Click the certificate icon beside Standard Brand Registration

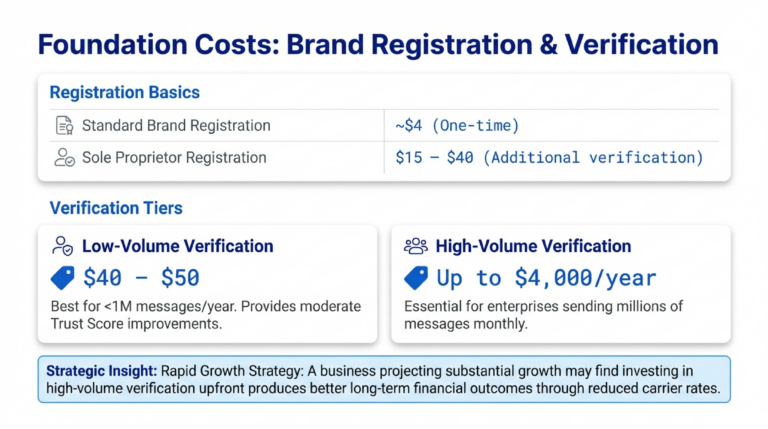65,126
